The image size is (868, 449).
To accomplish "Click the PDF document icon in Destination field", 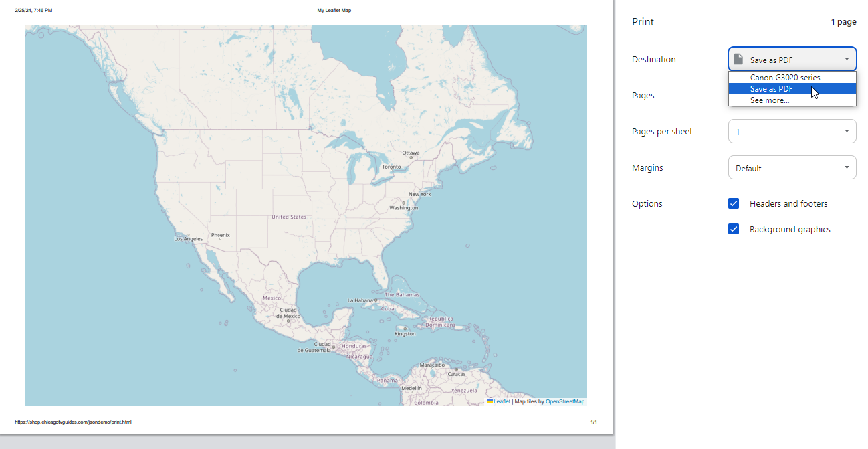I will [x=739, y=58].
